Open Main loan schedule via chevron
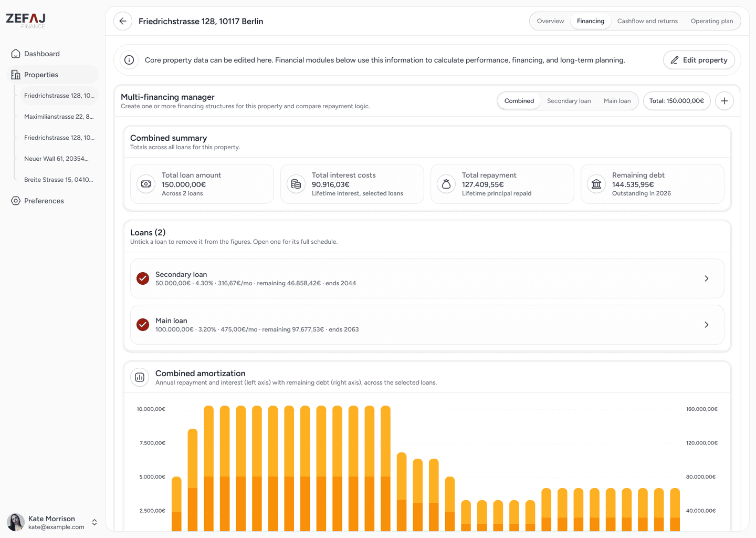 click(x=707, y=325)
